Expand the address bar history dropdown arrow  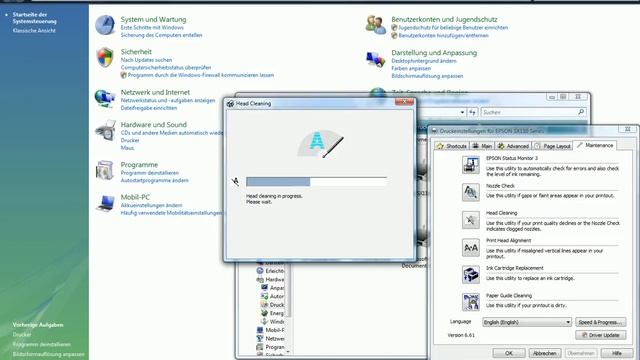(x=462, y=112)
